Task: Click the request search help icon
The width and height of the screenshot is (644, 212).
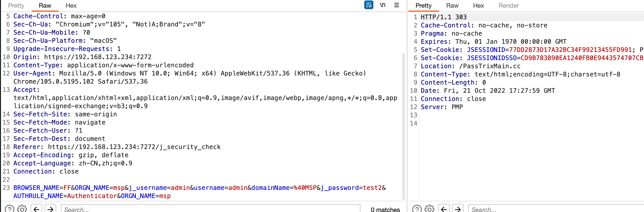Action: [10, 209]
